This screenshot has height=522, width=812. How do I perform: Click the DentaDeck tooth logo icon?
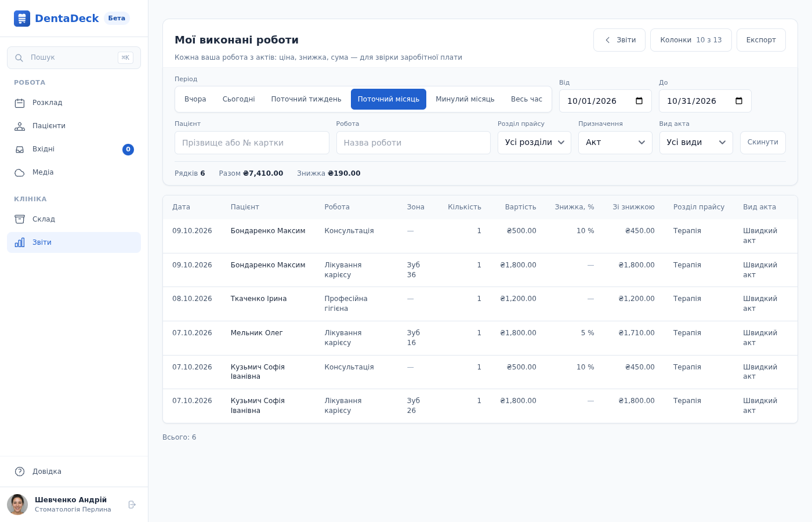(x=22, y=19)
